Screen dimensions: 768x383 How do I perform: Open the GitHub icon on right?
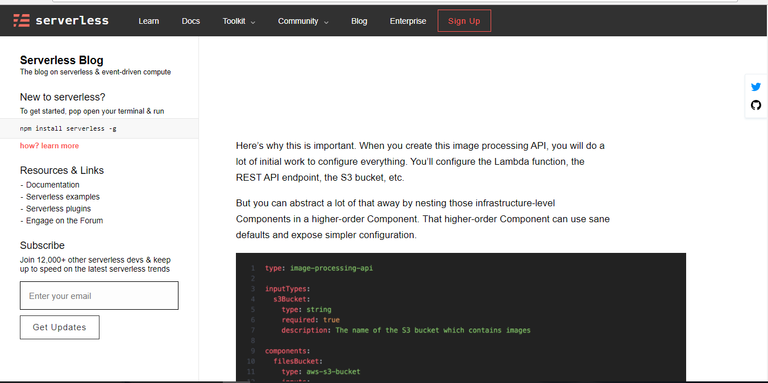756,105
